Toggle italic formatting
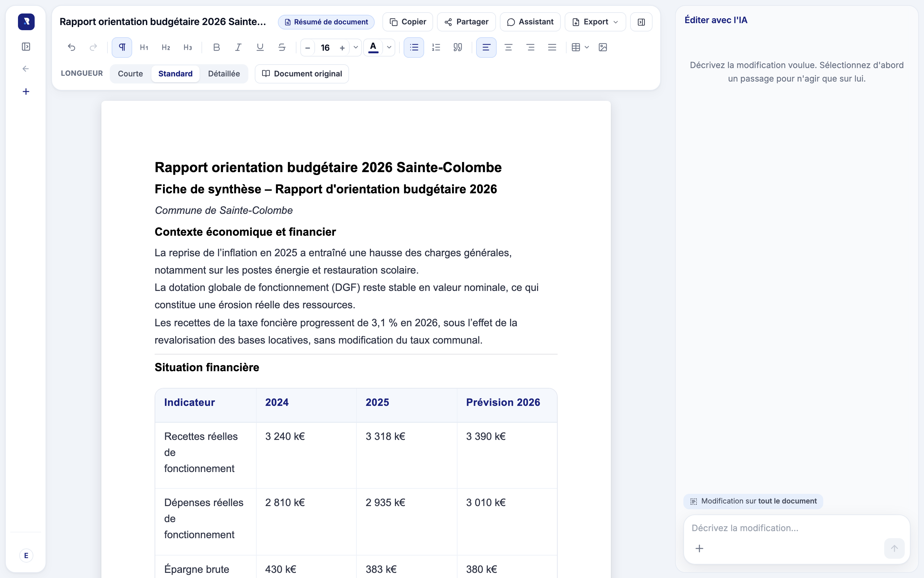 [x=238, y=48]
